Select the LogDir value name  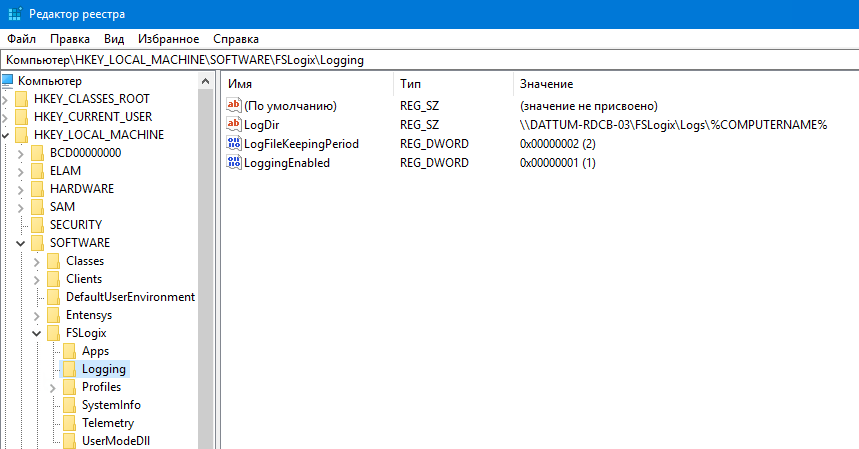coord(261,125)
